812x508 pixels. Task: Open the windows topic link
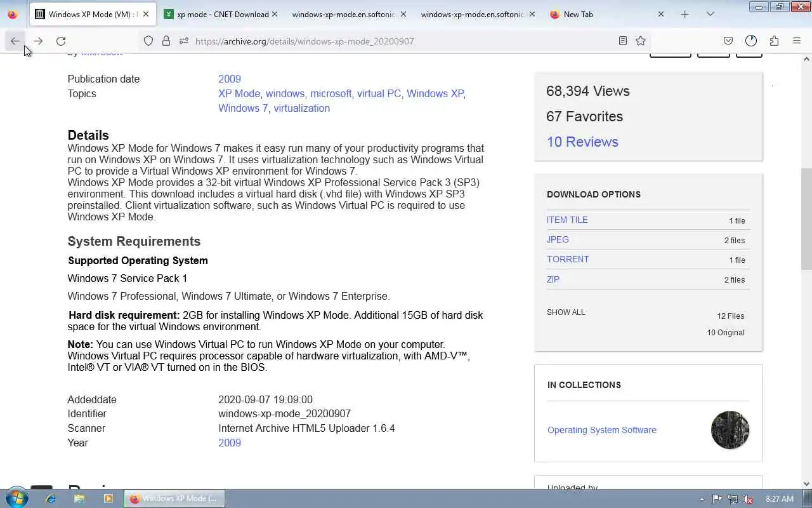pos(285,93)
